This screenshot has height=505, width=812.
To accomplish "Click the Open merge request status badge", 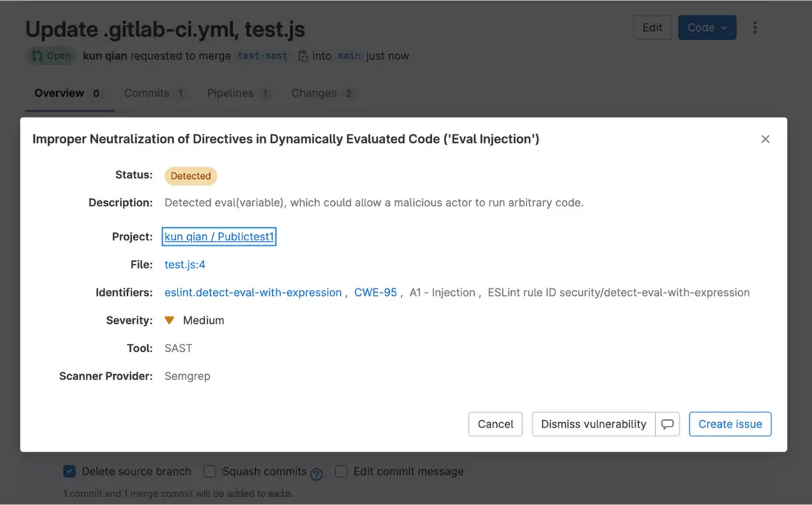I will 51,56.
